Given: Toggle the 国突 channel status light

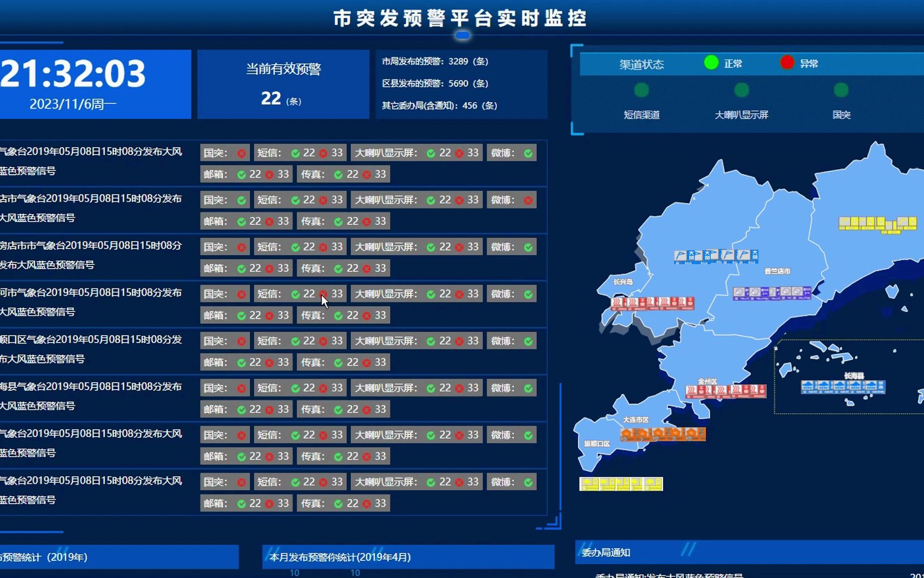Looking at the screenshot, I should pyautogui.click(x=841, y=90).
